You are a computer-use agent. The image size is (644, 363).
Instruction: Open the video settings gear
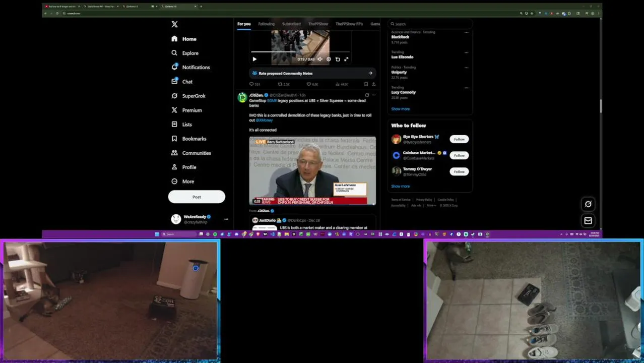pos(329,59)
